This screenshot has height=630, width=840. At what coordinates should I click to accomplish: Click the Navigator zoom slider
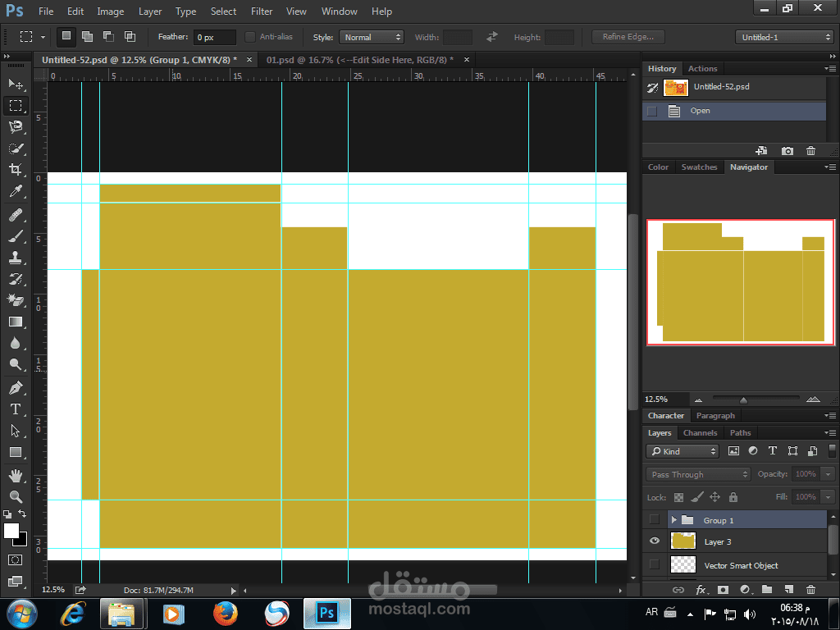[x=743, y=399]
